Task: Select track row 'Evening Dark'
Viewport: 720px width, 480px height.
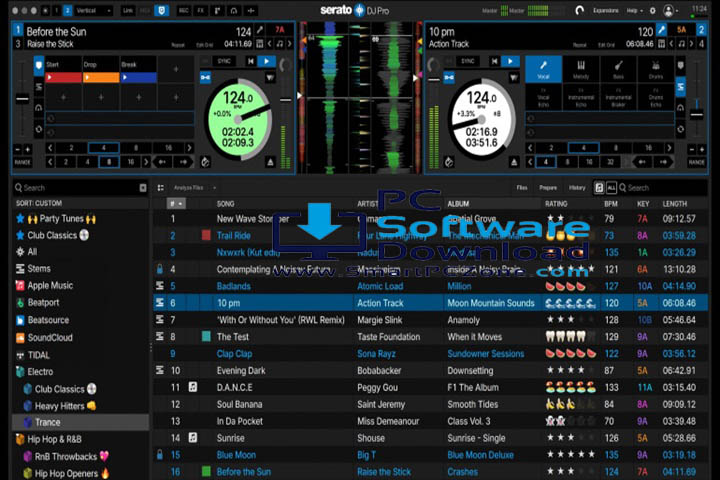Action: pos(430,370)
